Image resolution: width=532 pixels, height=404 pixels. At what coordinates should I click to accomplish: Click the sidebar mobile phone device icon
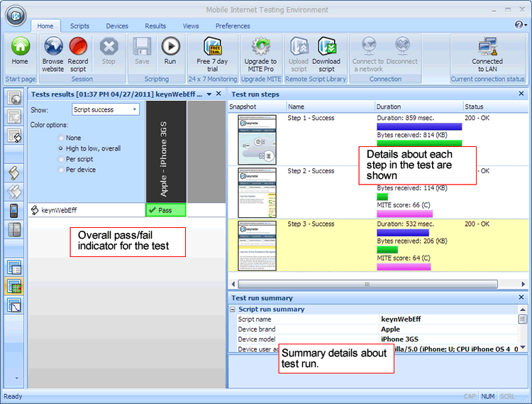coord(14,211)
